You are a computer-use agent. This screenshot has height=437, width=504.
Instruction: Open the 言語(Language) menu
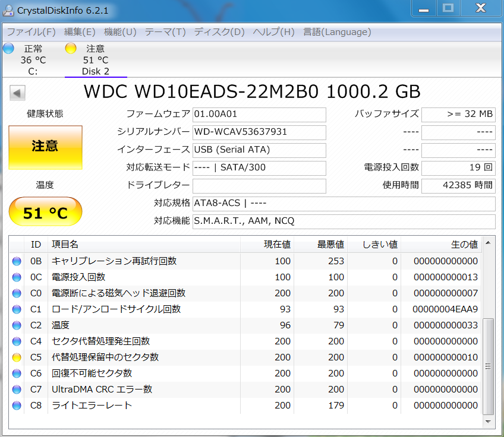[x=337, y=32]
